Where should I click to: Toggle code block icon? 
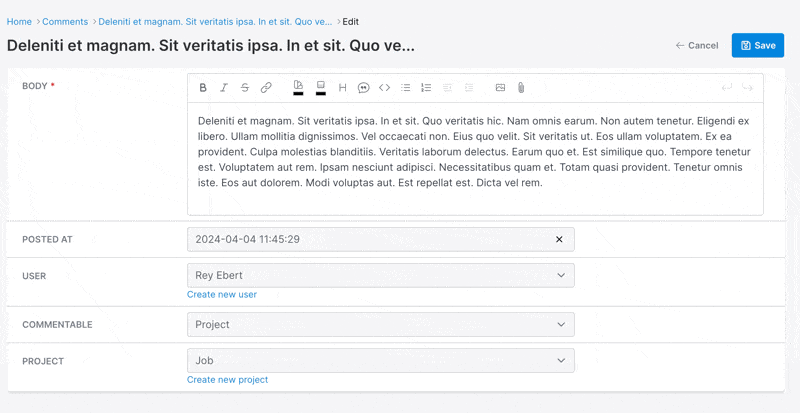(384, 88)
